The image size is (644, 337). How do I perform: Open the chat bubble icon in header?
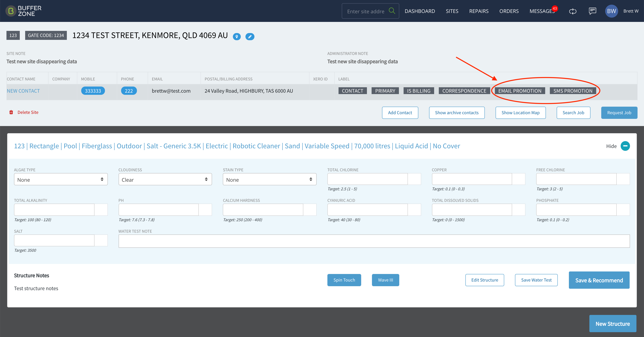pos(592,11)
